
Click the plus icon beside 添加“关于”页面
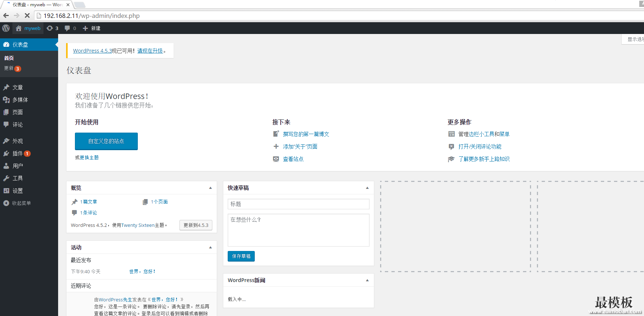point(276,146)
